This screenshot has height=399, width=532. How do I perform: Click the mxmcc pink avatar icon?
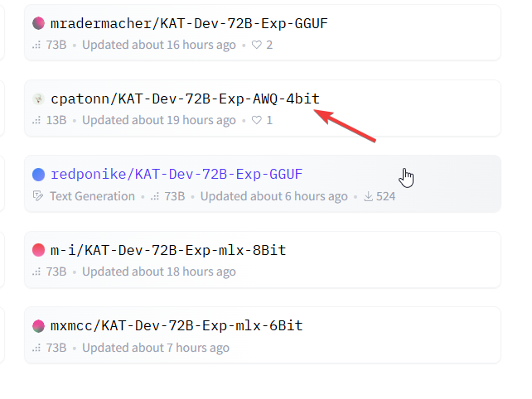tap(38, 326)
